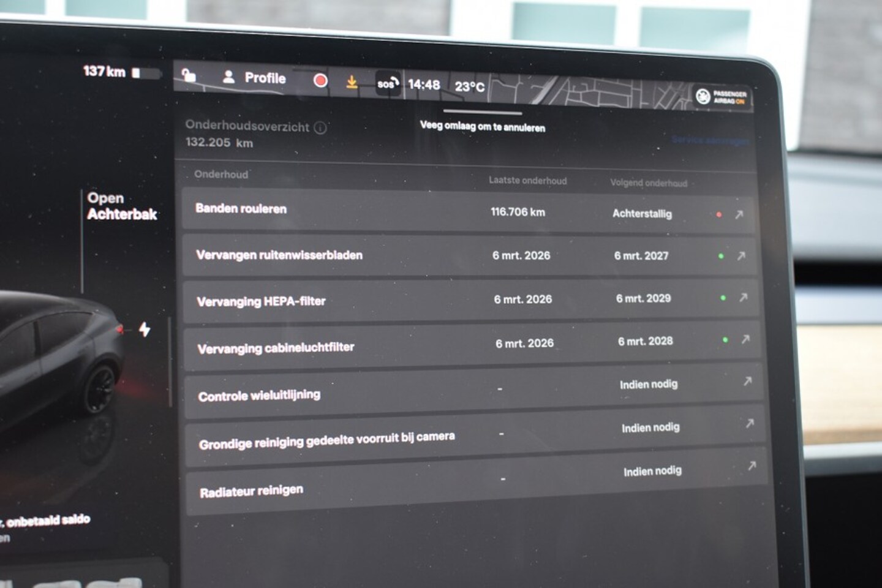The width and height of the screenshot is (882, 588).
Task: Tap next service date 6 mrt. 2028
Action: [645, 341]
